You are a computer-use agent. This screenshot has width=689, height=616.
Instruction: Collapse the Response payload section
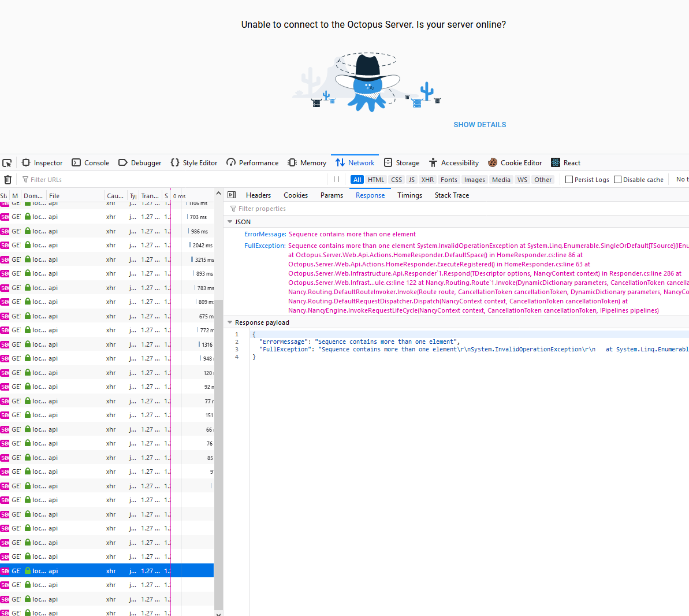click(230, 322)
